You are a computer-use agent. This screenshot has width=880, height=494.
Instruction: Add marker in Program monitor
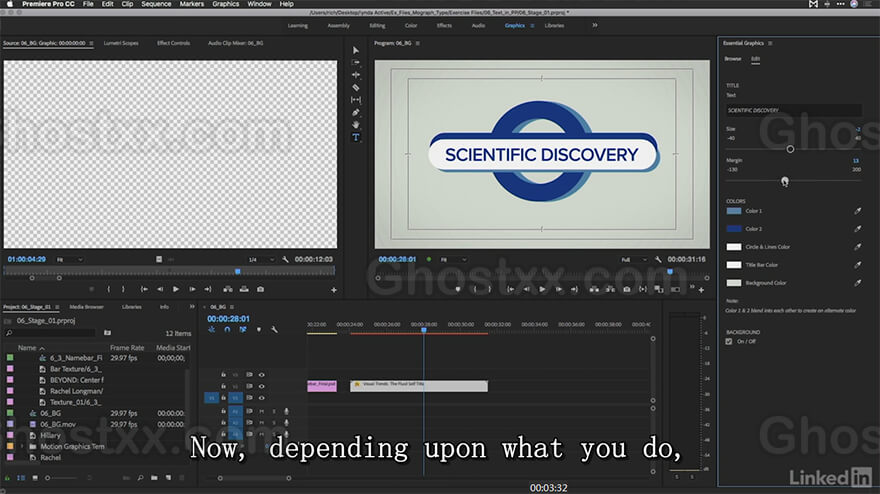[458, 289]
